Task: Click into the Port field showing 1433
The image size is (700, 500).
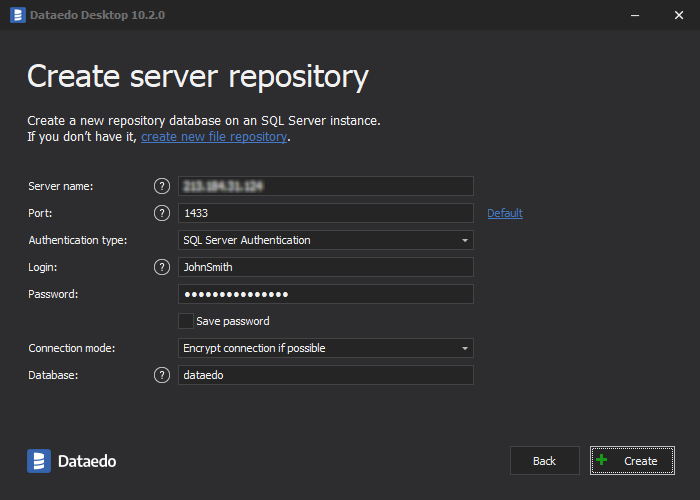Action: click(325, 213)
